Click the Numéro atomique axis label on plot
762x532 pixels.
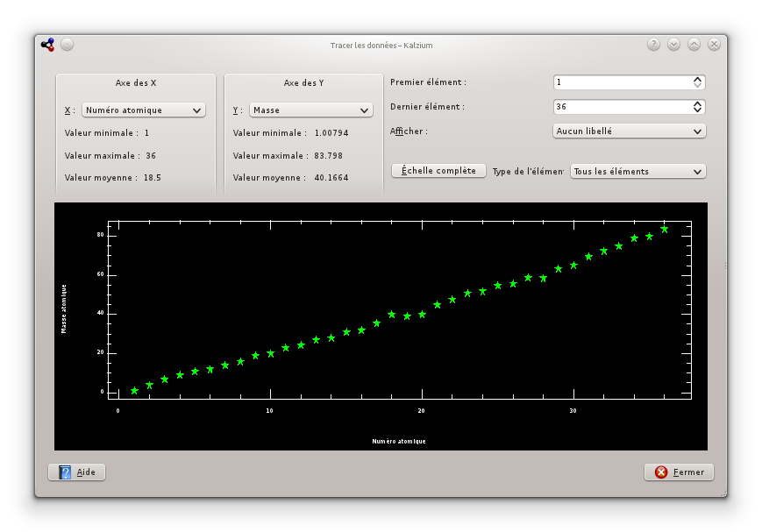(399, 441)
